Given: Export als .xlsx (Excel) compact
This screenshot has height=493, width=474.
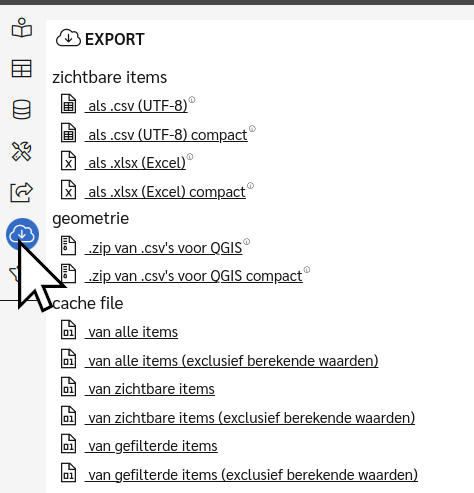Looking at the screenshot, I should pyautogui.click(x=165, y=192).
